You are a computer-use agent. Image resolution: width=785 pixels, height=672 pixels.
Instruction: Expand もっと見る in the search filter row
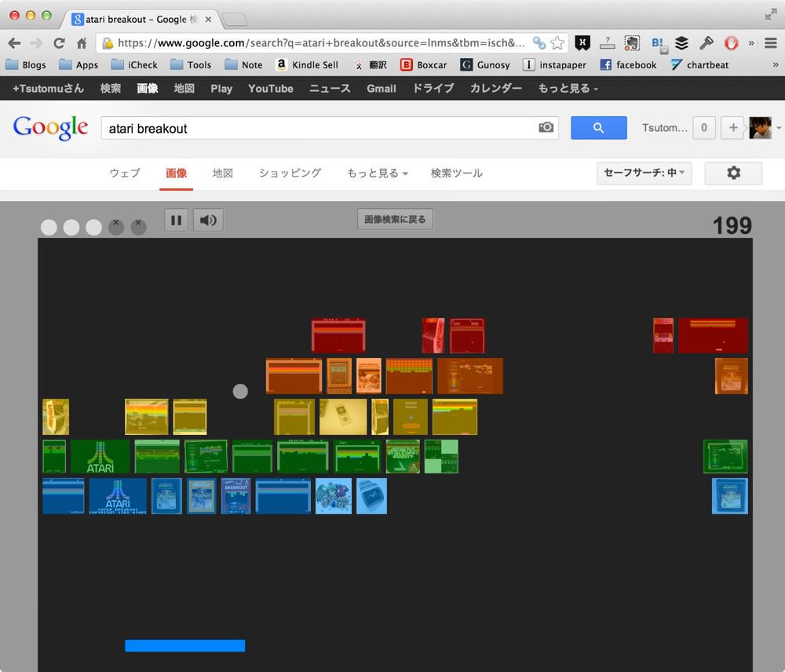pyautogui.click(x=378, y=173)
